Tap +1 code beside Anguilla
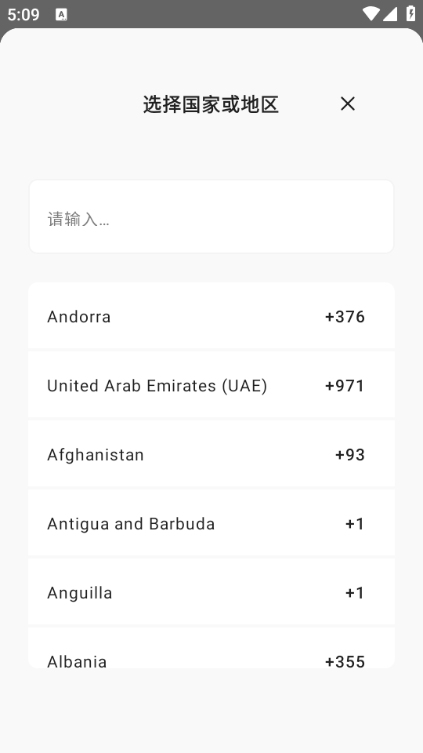Image resolution: width=423 pixels, height=753 pixels. (x=355, y=593)
